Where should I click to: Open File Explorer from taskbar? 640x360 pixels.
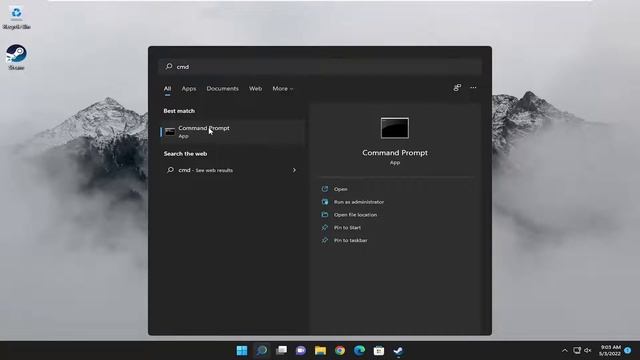320,351
